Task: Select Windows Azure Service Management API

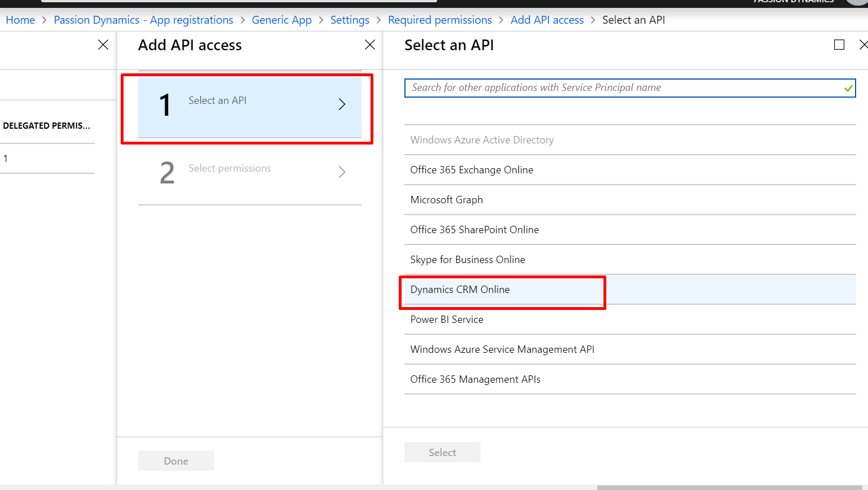Action: point(502,349)
